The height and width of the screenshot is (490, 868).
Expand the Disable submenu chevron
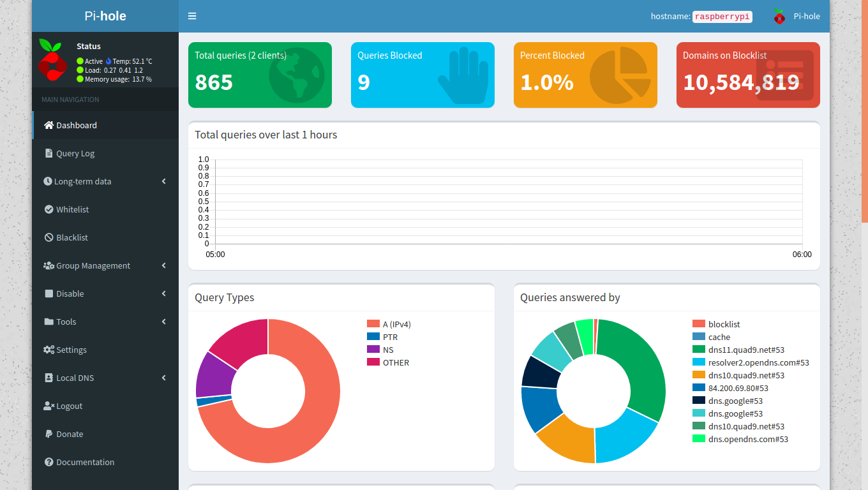point(164,293)
